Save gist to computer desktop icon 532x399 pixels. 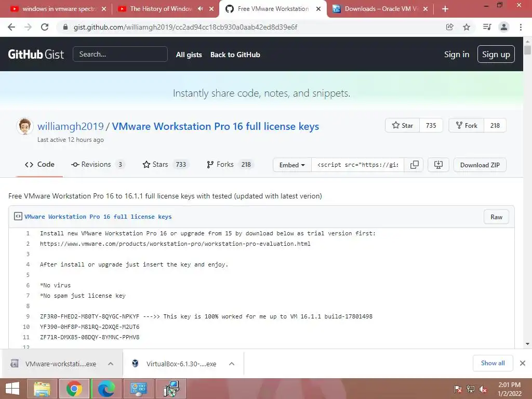coord(438,165)
